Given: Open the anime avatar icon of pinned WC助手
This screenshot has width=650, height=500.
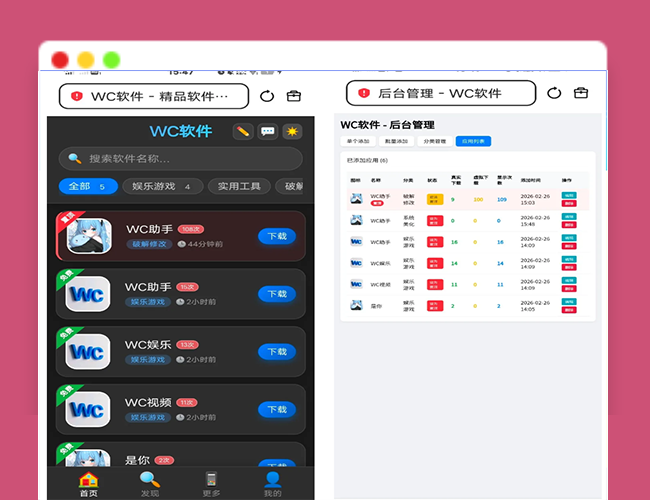Looking at the screenshot, I should click(89, 236).
